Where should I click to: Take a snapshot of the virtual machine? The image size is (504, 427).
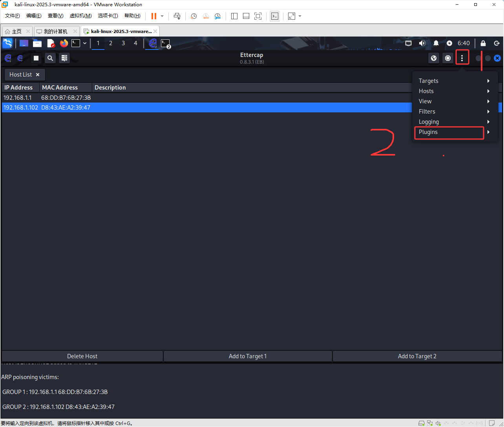(x=194, y=16)
